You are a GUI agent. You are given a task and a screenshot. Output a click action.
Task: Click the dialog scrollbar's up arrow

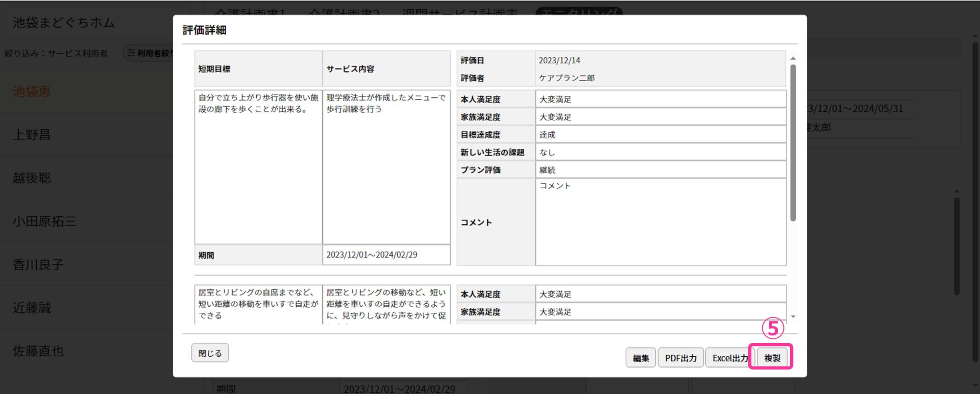coord(793,59)
